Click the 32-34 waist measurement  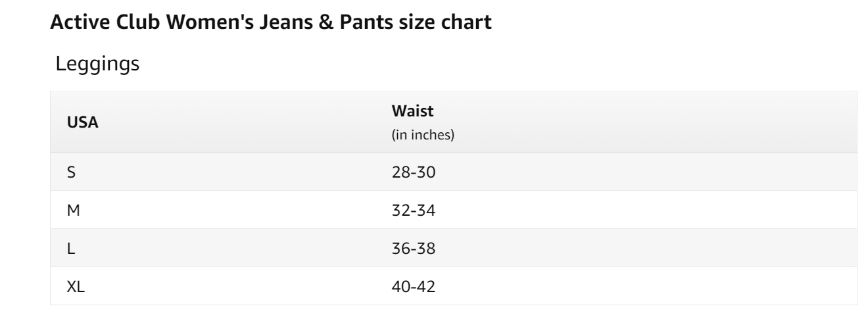click(x=414, y=211)
